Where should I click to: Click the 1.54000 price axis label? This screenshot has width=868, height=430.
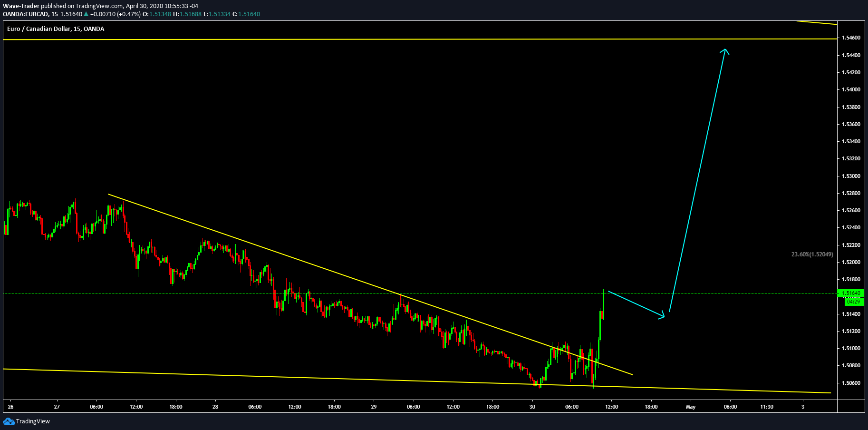click(x=851, y=89)
